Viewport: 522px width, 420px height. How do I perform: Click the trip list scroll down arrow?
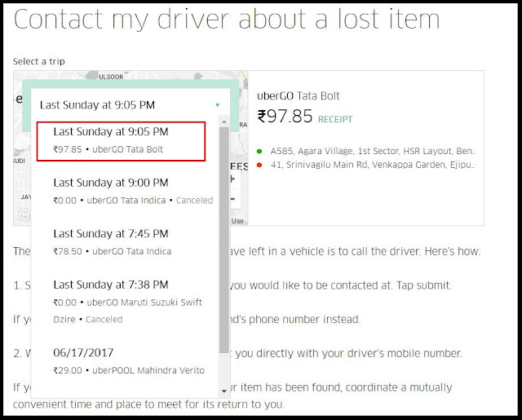click(224, 391)
